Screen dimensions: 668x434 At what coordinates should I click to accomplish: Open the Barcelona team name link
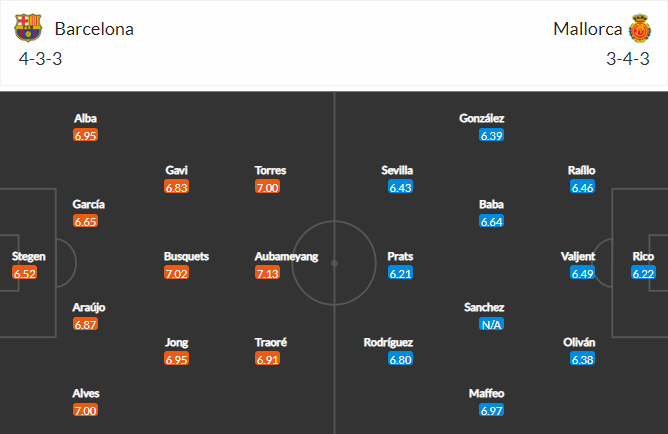pos(94,29)
